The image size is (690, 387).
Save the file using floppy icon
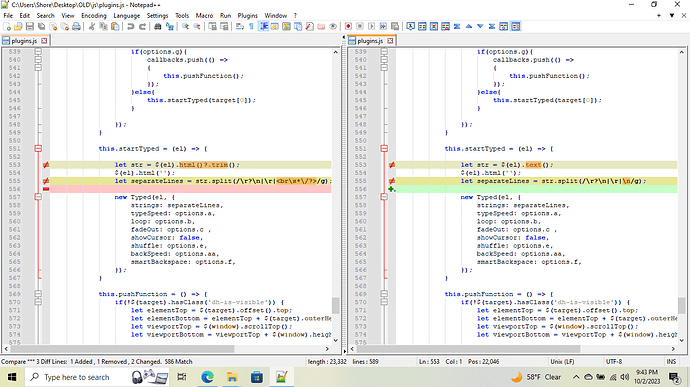coord(29,26)
